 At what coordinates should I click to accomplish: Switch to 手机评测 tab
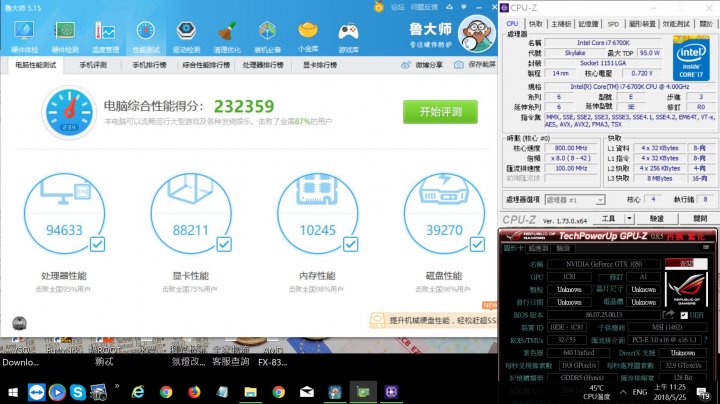coord(93,65)
